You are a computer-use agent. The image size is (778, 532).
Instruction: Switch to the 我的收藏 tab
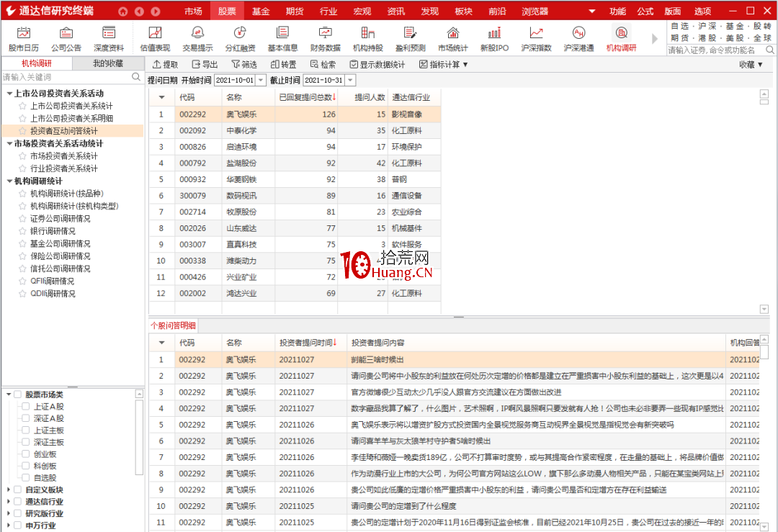[108, 63]
